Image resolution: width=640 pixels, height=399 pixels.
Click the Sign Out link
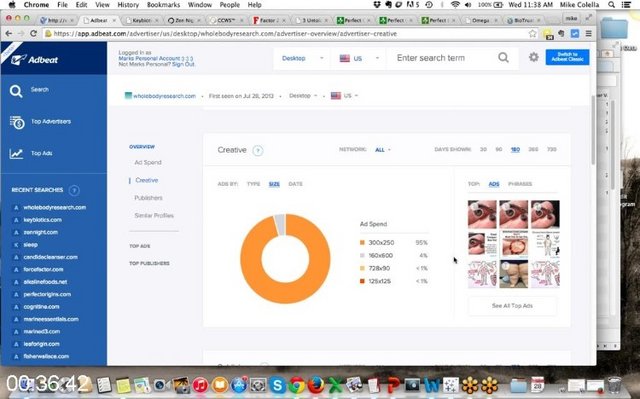click(183, 64)
